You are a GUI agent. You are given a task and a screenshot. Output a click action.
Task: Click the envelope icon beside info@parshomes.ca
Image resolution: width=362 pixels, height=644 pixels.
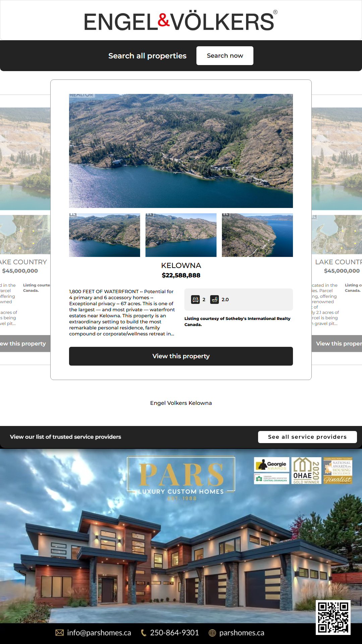59,633
